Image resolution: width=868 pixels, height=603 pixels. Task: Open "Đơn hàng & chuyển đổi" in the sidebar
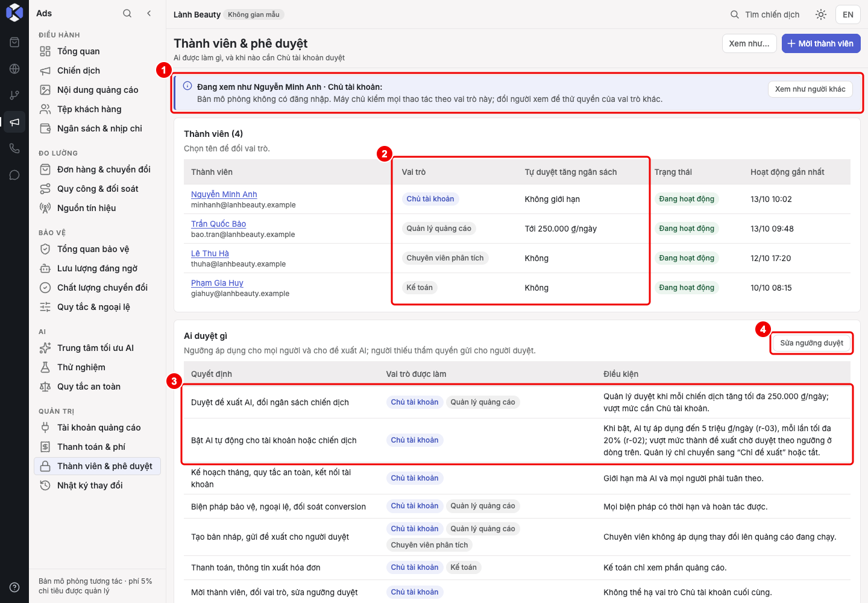[x=98, y=169]
